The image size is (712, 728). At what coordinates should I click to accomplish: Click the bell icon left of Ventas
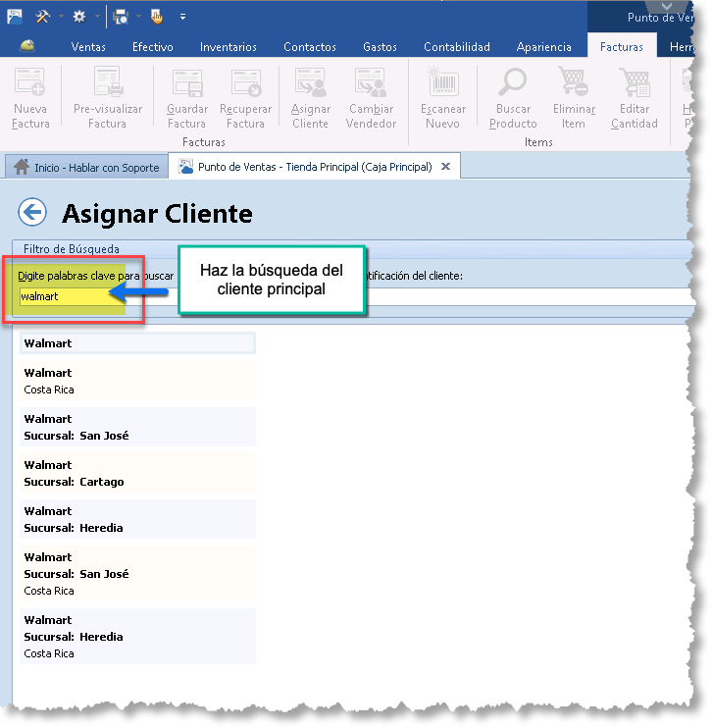[x=27, y=46]
